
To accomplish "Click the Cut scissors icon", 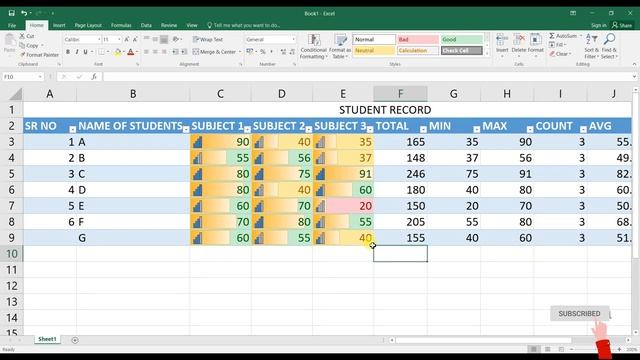I will pos(22,36).
